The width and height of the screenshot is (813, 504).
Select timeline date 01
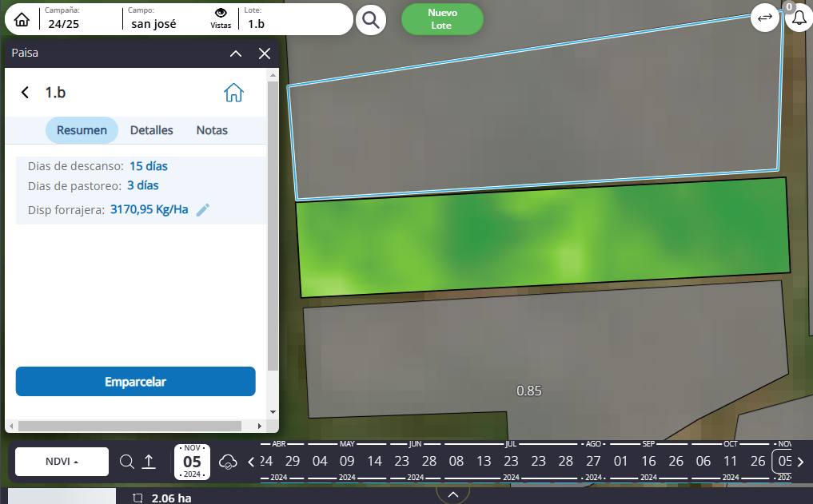620,461
